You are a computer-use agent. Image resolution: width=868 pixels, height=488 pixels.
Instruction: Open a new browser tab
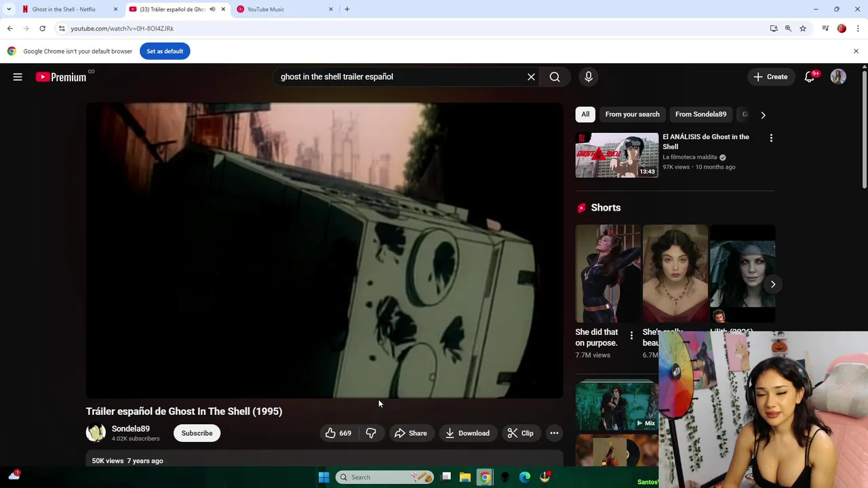tap(347, 9)
